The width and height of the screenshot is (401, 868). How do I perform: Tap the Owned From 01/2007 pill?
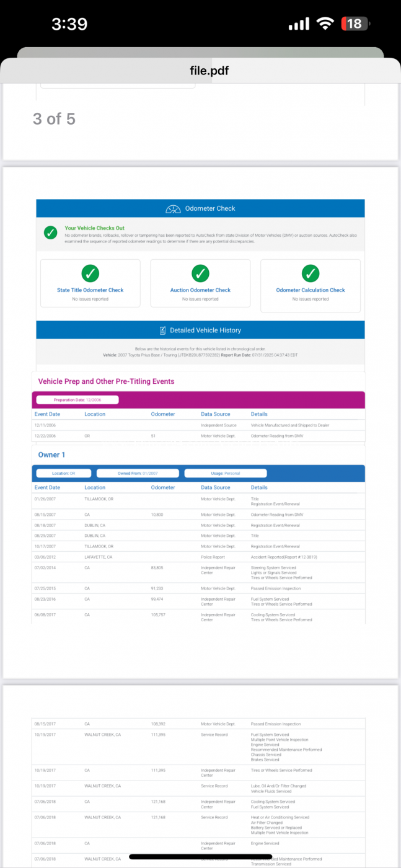(138, 473)
